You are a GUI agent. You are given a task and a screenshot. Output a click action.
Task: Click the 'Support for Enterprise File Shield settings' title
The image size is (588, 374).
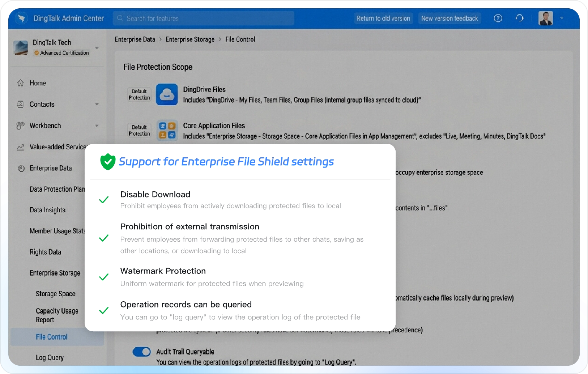pos(226,161)
